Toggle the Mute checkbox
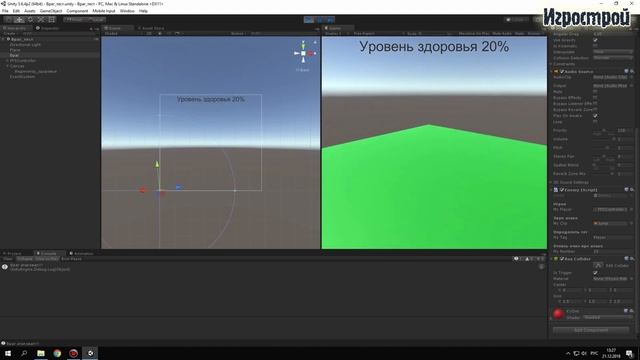This screenshot has width=640, height=360. [595, 92]
